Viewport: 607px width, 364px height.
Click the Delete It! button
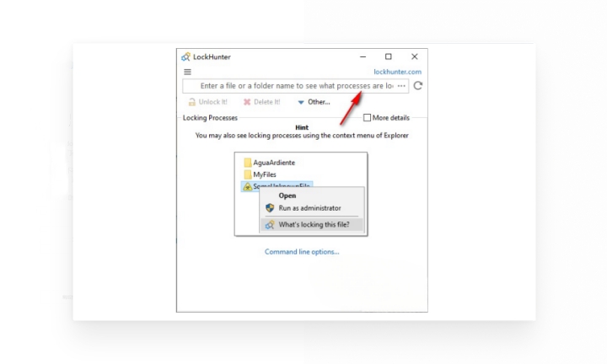point(261,102)
